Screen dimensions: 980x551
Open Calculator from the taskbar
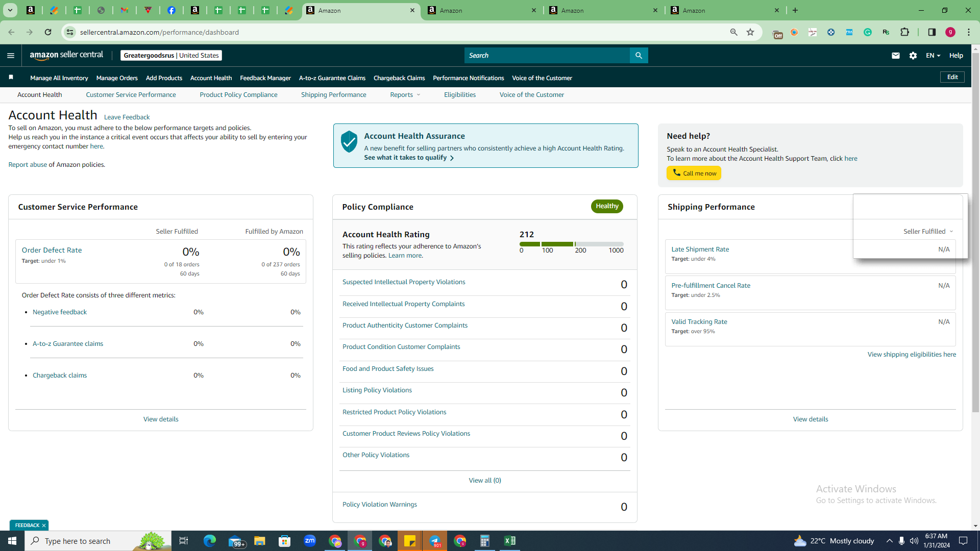coord(484,541)
